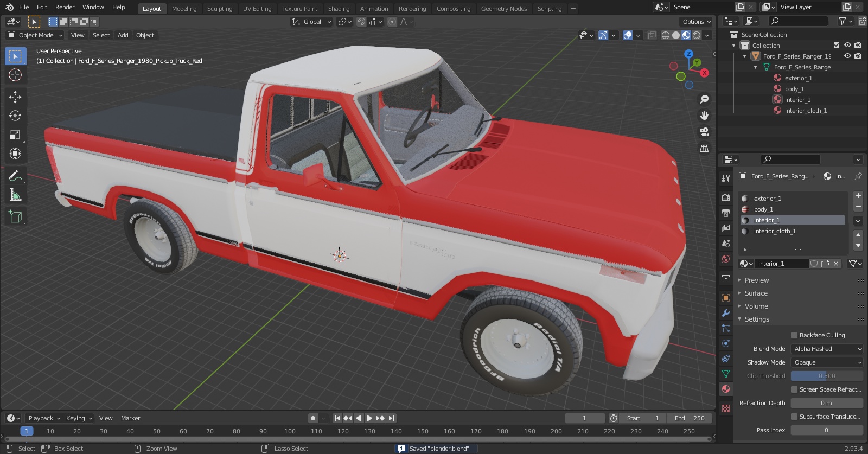The image size is (868, 454).
Task: Open World properties tab
Action: [x=726, y=259]
